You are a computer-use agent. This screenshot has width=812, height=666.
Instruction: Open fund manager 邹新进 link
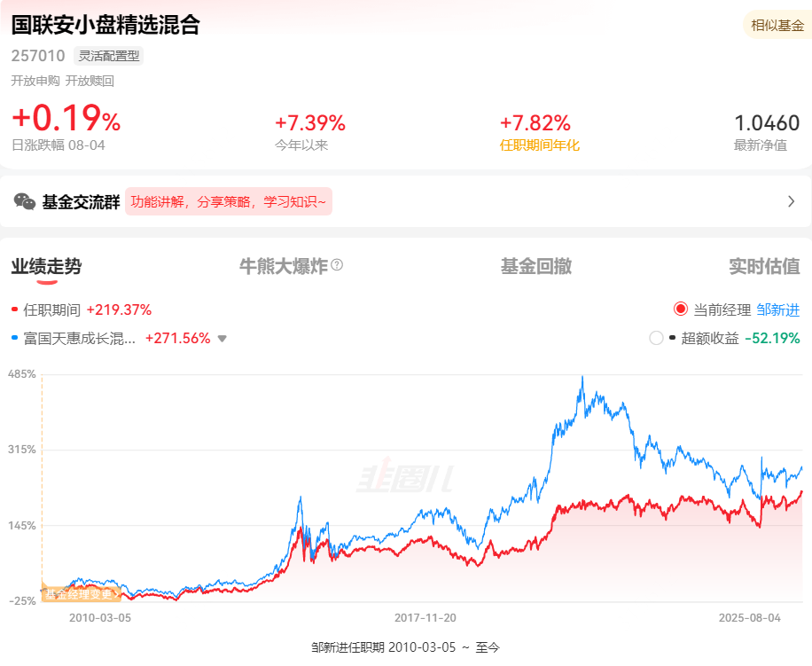pyautogui.click(x=777, y=310)
